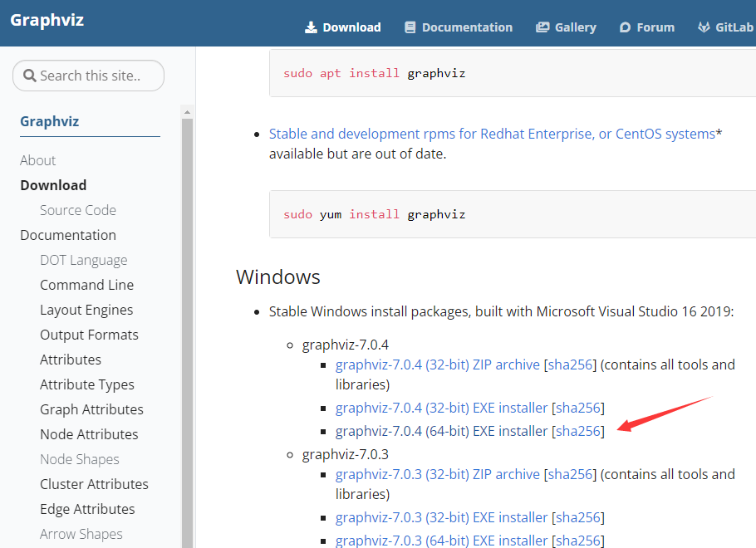Open sha256 link for 7.0.3 64-bit EXE

pos(578,541)
